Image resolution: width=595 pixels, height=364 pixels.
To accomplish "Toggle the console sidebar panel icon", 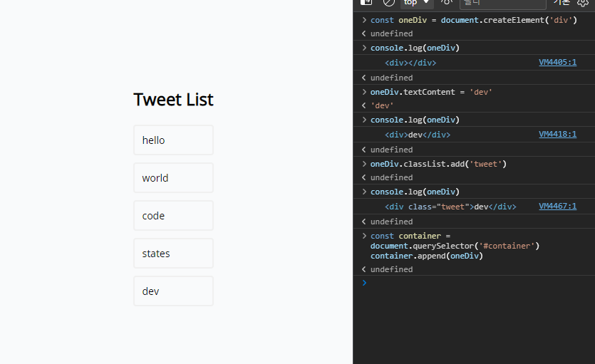I will pyautogui.click(x=366, y=3).
